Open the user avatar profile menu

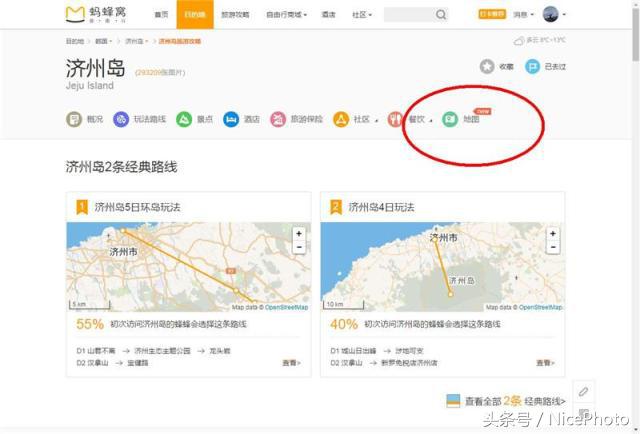(x=550, y=14)
